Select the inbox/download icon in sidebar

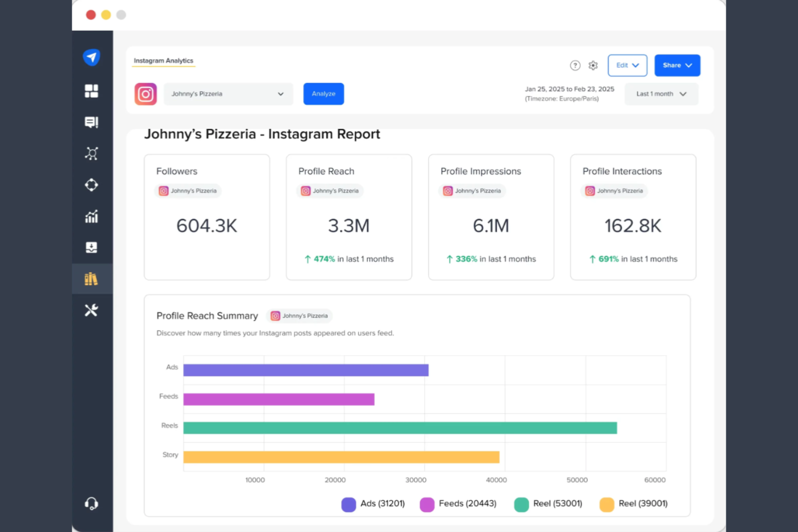92,247
